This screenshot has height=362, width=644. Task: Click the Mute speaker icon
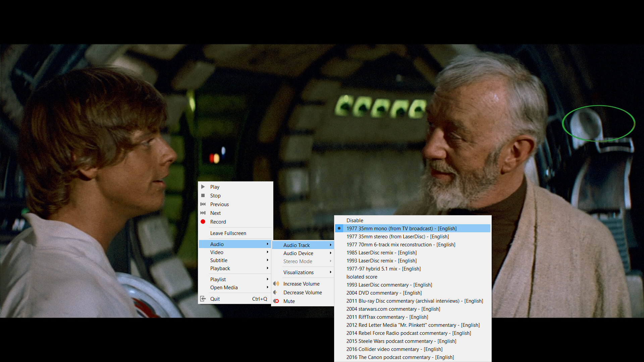point(276,301)
